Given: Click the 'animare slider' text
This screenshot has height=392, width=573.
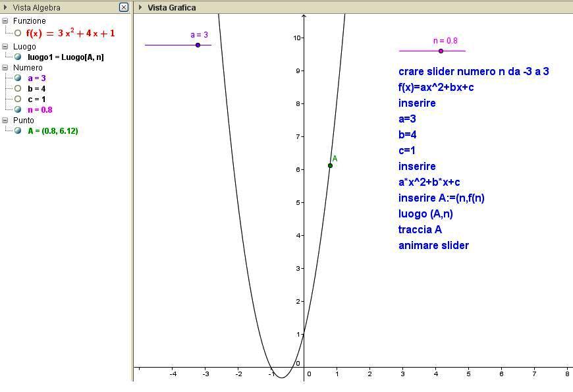Looking at the screenshot, I should (x=434, y=245).
